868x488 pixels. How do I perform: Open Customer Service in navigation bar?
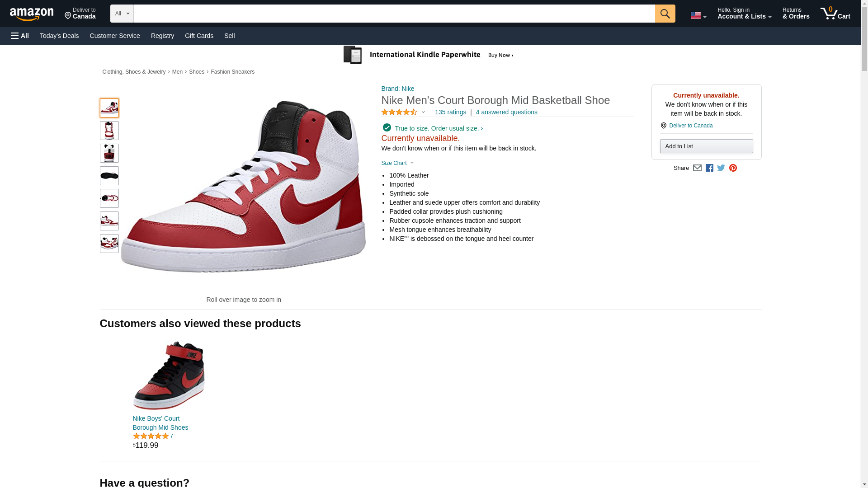pos(115,36)
